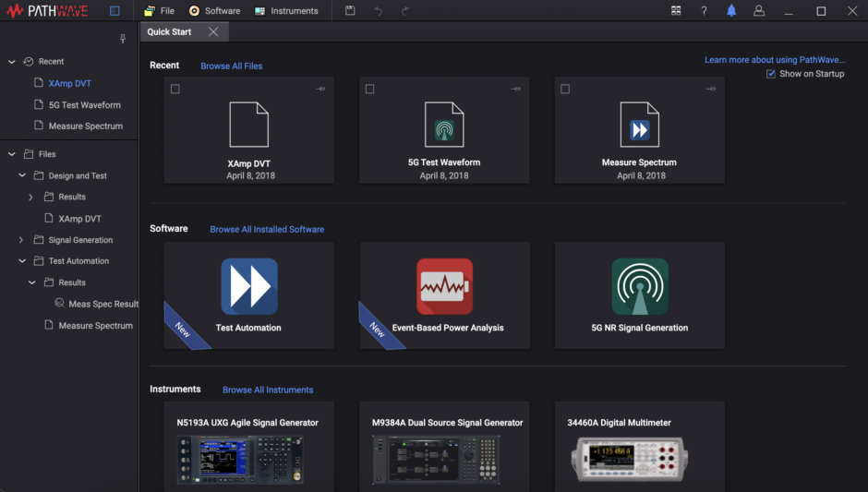Open the Help question mark
This screenshot has width=868, height=492.
pos(704,10)
